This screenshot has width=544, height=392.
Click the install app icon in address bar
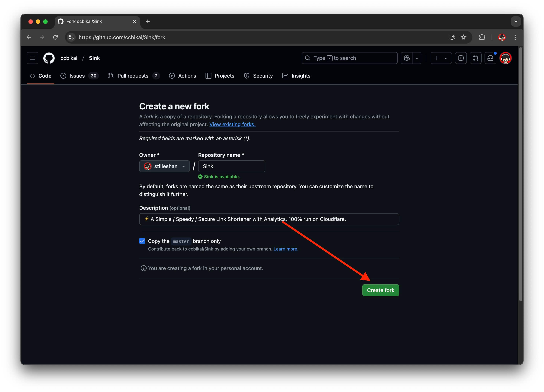pyautogui.click(x=451, y=37)
